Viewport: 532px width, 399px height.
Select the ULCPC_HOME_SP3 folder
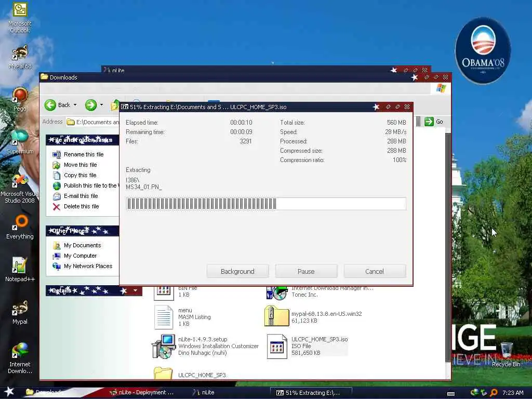click(x=190, y=373)
